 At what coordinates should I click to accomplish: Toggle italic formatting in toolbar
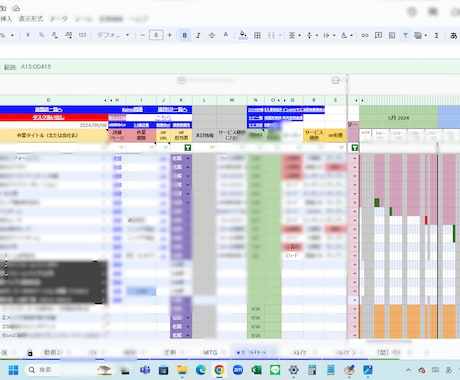(198, 35)
